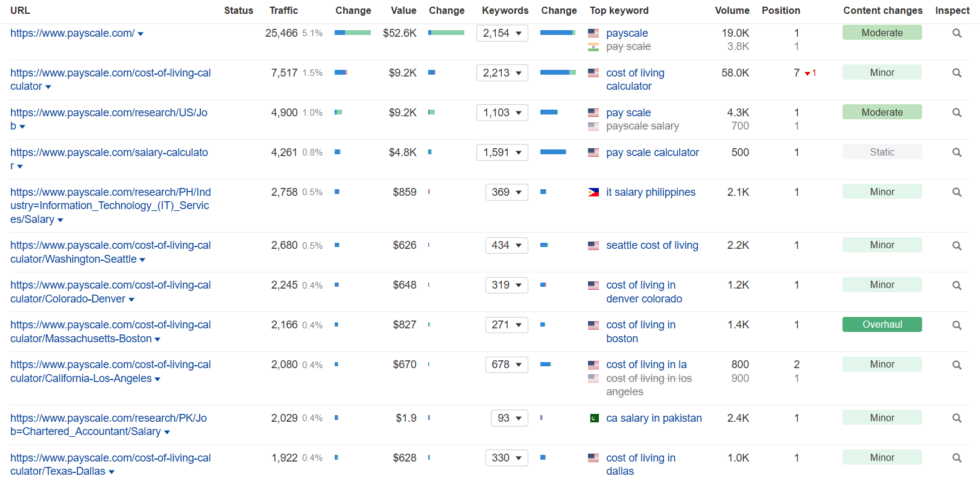Open https://www.payscale.com/ URL link

point(72,33)
